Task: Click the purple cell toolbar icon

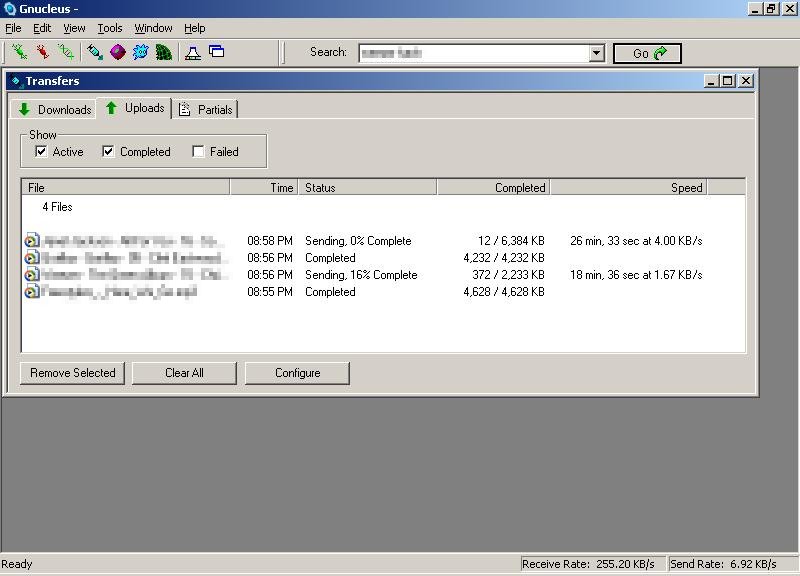Action: click(118, 52)
